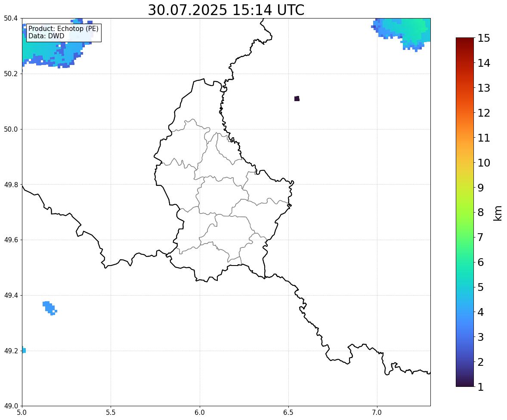Click the colorbar tick label "12"
Image resolution: width=507 pixels, height=420 pixels.
(x=484, y=113)
